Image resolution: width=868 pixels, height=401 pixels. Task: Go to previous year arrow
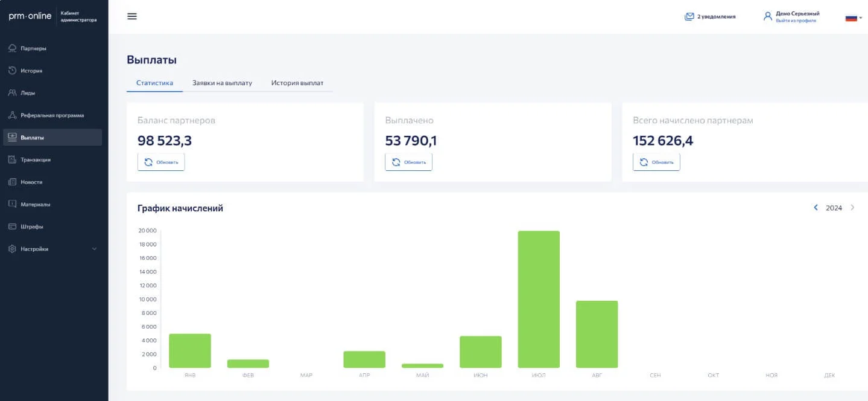pyautogui.click(x=816, y=208)
